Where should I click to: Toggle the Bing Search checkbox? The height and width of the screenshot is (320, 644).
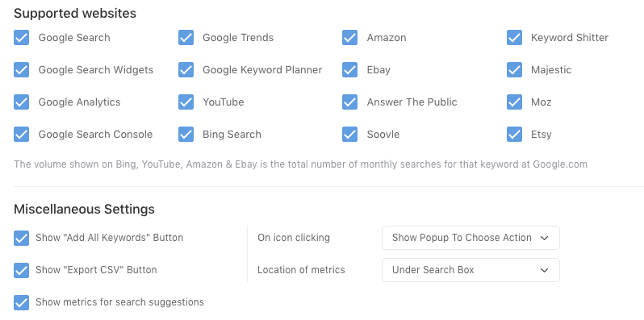(186, 134)
